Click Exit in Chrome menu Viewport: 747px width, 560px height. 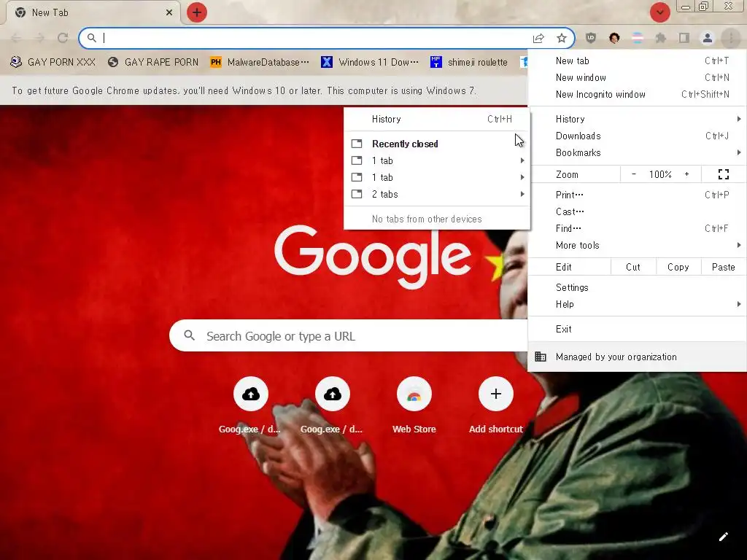tap(637, 329)
